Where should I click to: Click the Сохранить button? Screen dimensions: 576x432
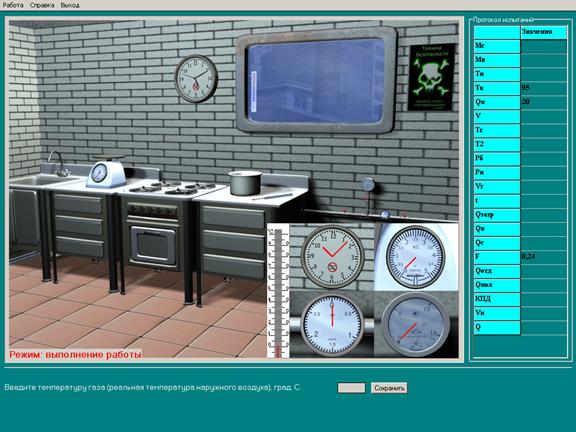click(389, 388)
